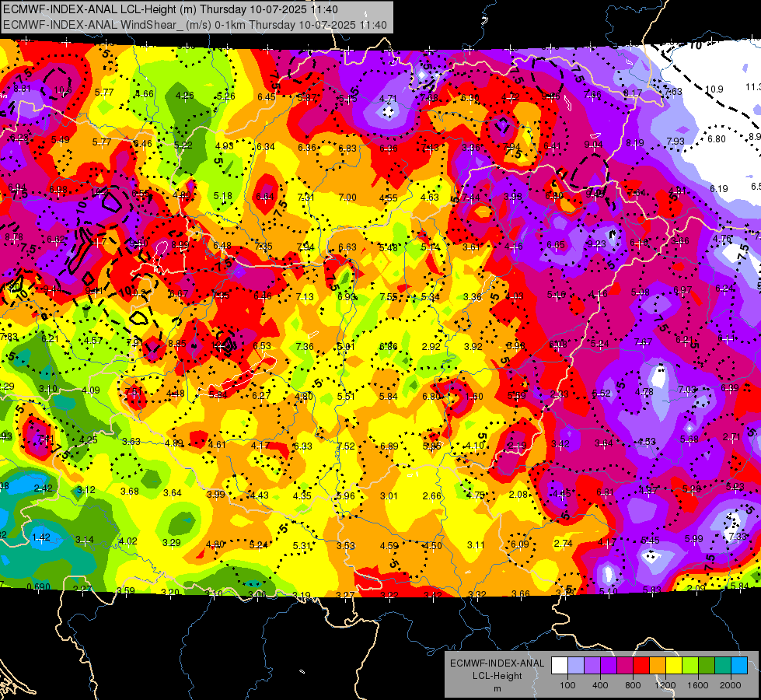Click the sky blue legend swatch
This screenshot has height=700, width=761.
pyautogui.click(x=740, y=665)
